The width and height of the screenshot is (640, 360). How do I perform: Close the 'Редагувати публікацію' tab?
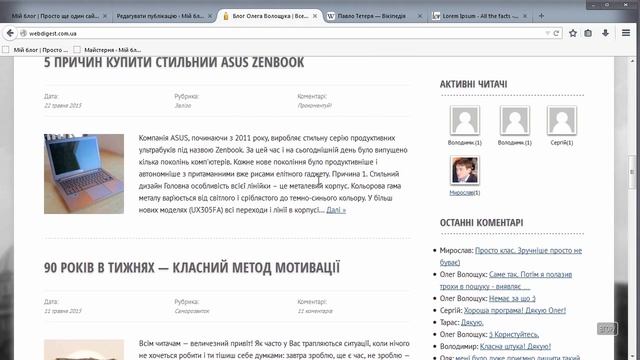point(210,16)
